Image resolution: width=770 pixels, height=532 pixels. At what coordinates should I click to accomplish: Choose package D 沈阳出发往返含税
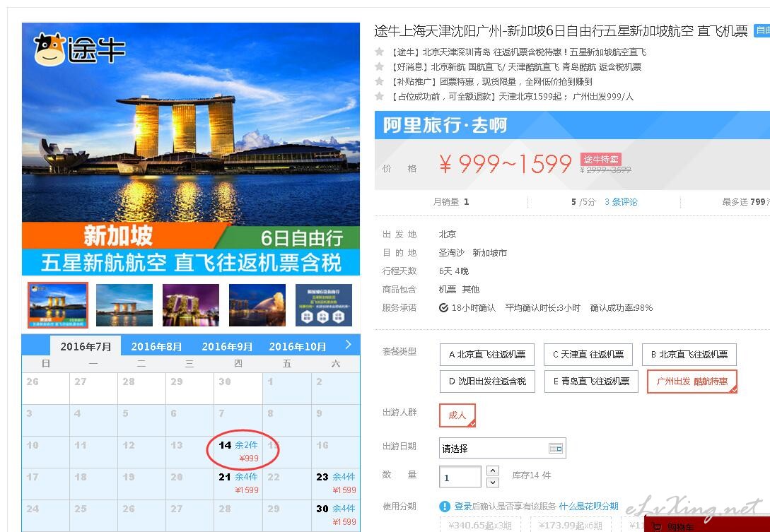[x=486, y=382]
